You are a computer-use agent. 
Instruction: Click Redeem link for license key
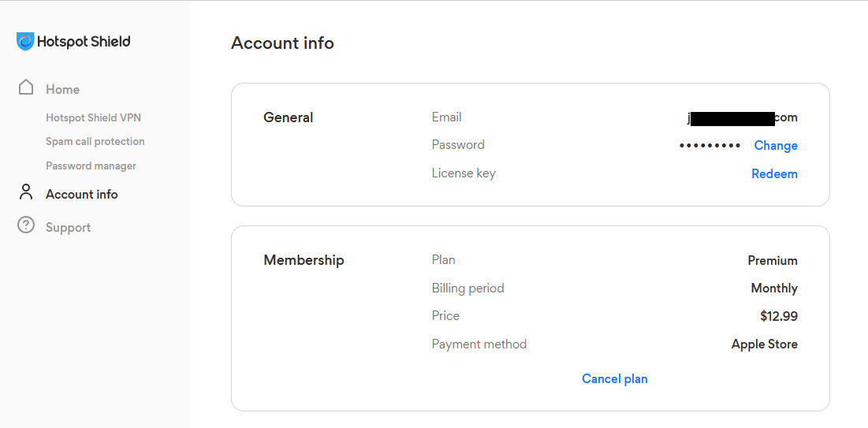pos(774,174)
